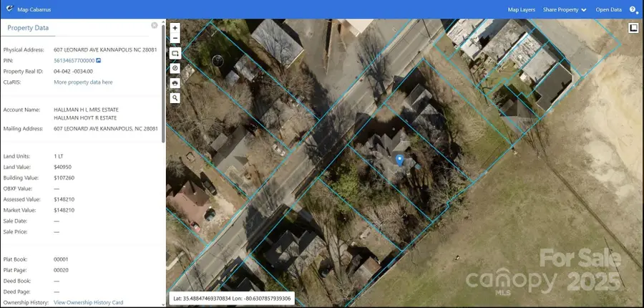Open the Map Layers menu
Image resolution: width=644 pixels, height=308 pixels.
tap(521, 9)
